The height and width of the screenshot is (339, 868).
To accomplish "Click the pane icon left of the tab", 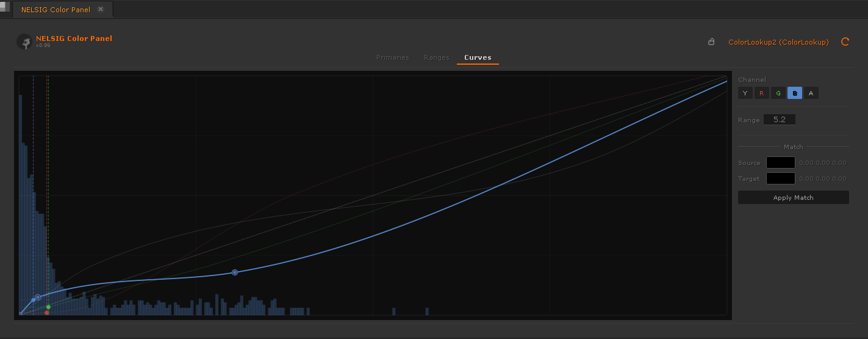I will coord(5,7).
